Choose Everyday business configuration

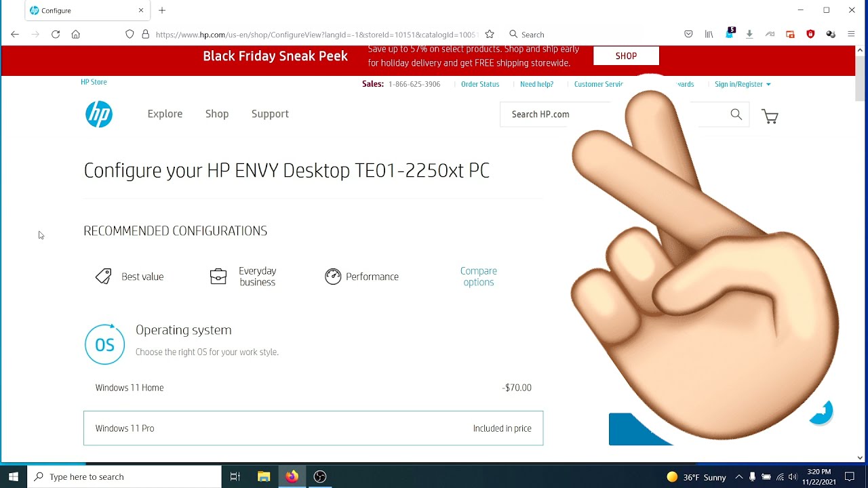point(243,277)
